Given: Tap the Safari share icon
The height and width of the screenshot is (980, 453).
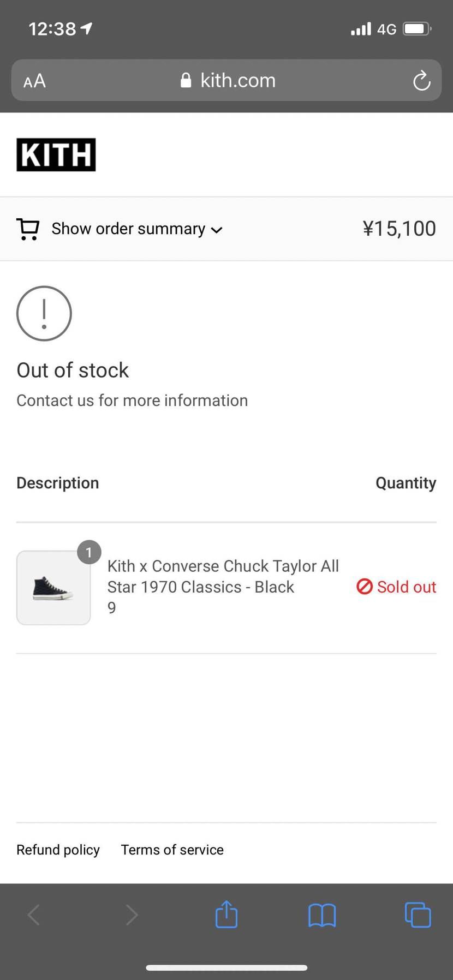Looking at the screenshot, I should point(226,915).
